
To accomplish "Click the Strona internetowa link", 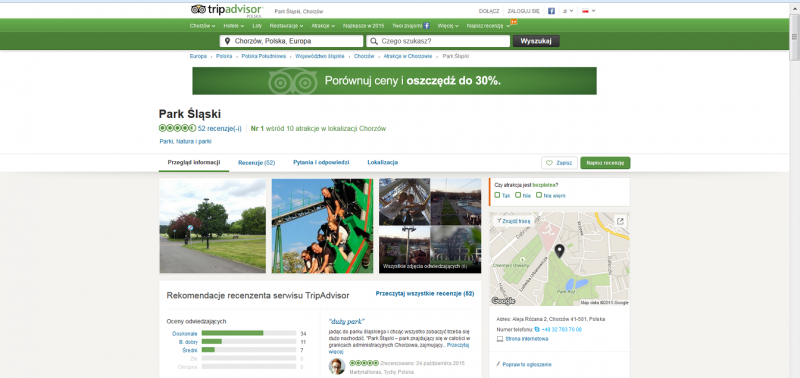I will point(527,339).
